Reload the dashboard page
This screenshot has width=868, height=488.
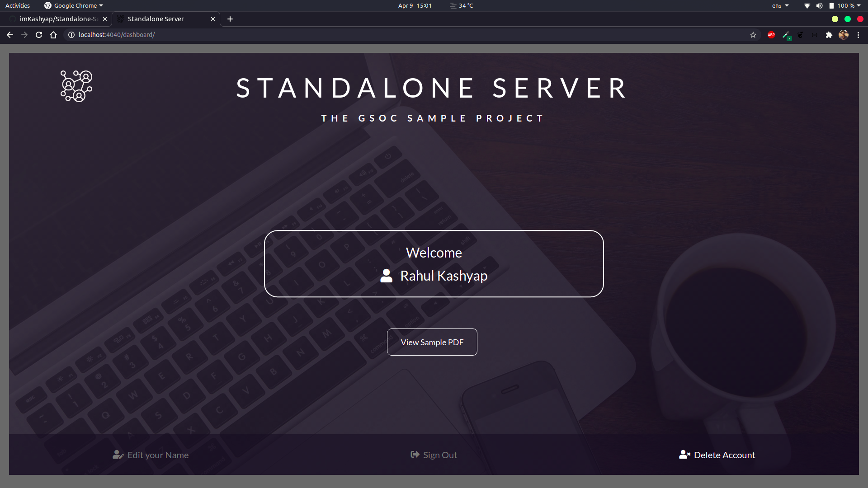point(39,35)
